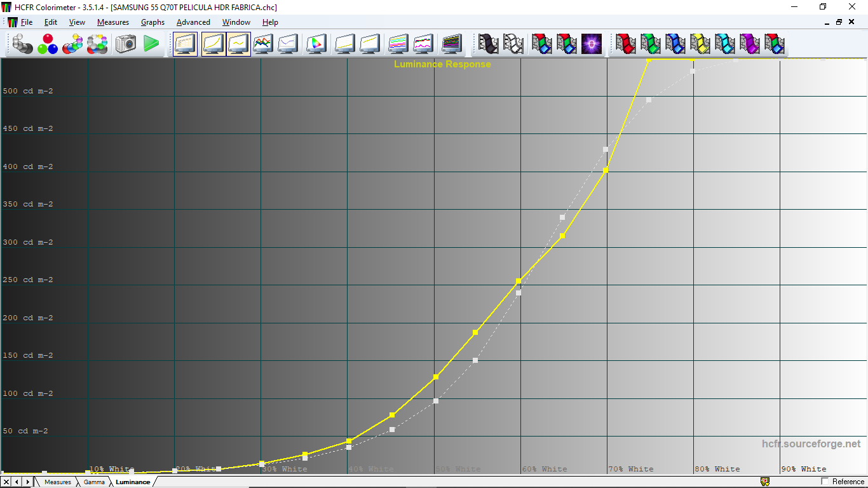This screenshot has width=868, height=488.
Task: Click the purple glowing animation pattern icon
Action: (x=592, y=44)
